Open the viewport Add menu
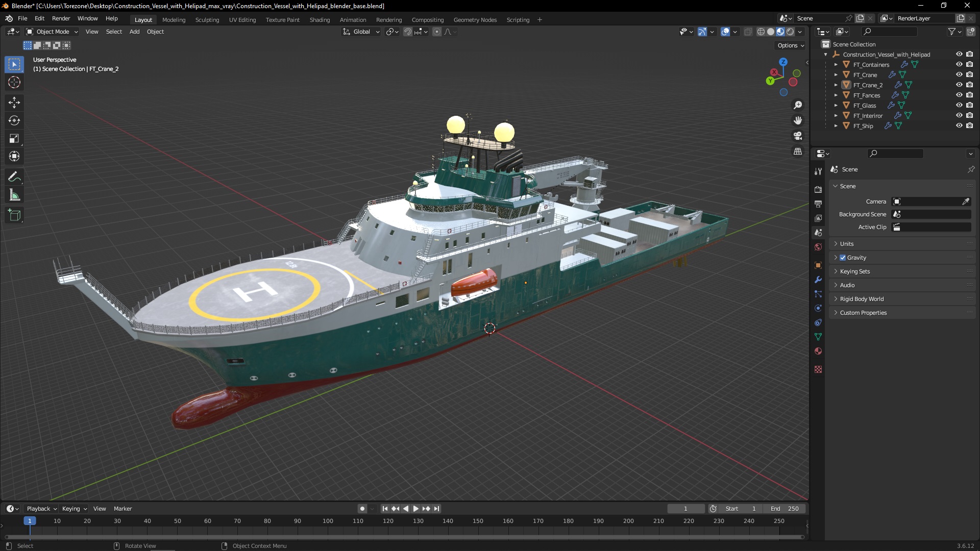The image size is (980, 551). (x=134, y=32)
